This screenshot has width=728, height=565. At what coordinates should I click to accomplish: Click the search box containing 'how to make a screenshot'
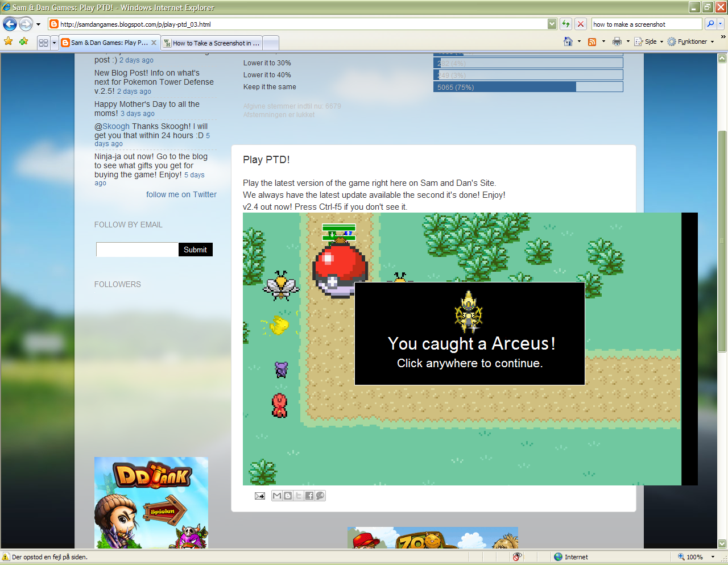pyautogui.click(x=647, y=24)
